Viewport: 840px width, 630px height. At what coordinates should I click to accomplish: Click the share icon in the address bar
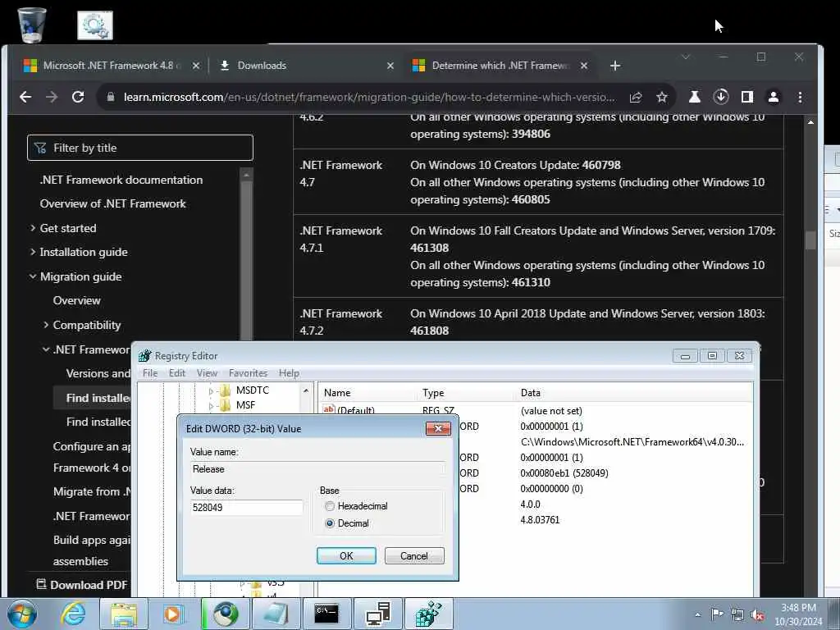pos(636,97)
